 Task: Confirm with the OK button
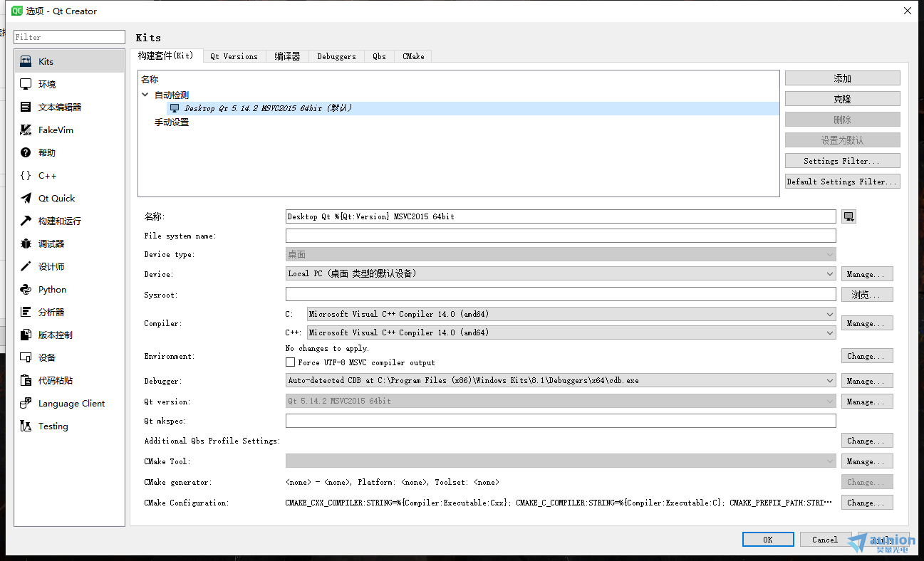[x=768, y=540]
